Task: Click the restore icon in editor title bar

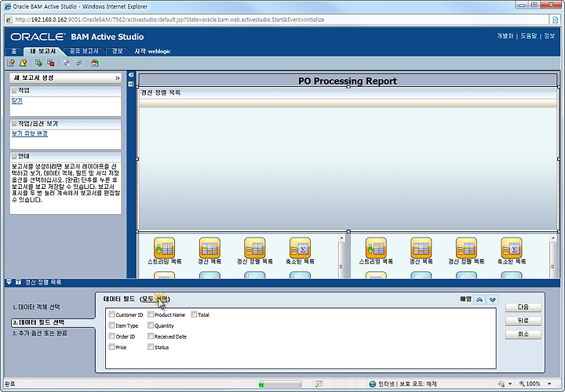Action: pyautogui.click(x=18, y=282)
